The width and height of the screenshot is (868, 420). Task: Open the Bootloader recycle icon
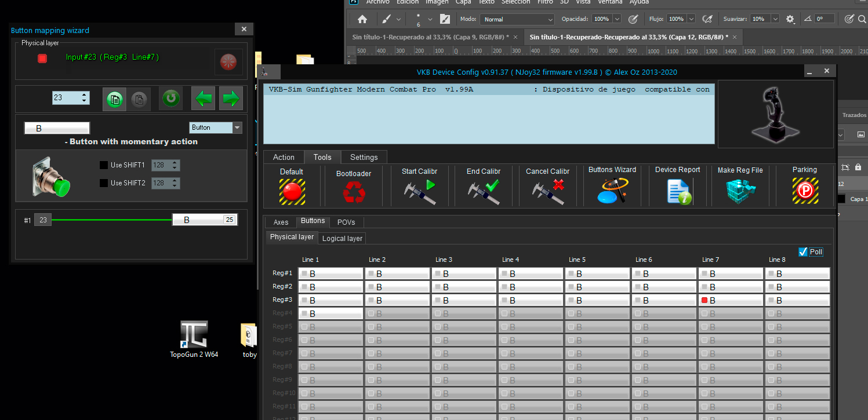coord(354,192)
